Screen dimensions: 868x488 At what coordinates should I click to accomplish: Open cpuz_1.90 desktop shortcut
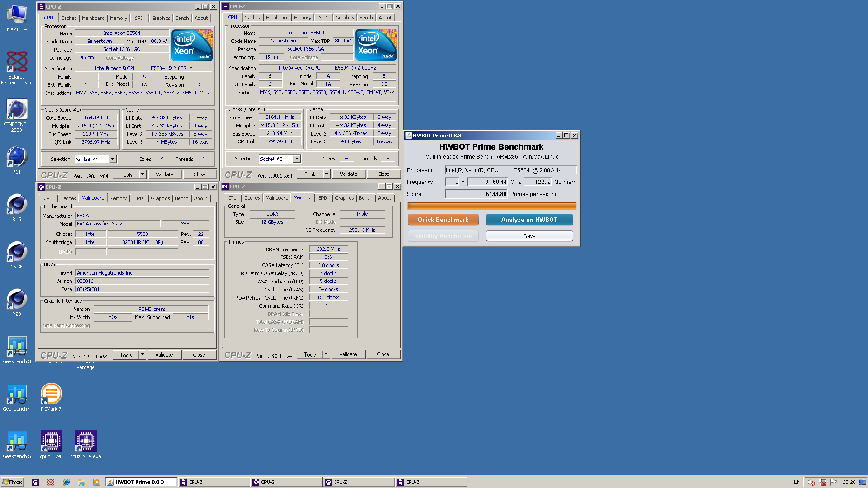51,445
